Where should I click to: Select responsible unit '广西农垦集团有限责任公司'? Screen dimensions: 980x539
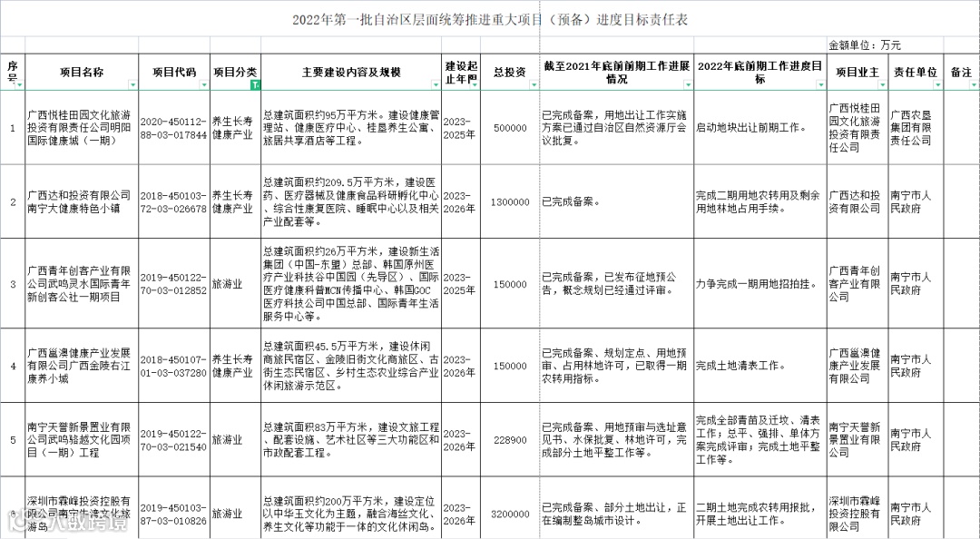916,128
